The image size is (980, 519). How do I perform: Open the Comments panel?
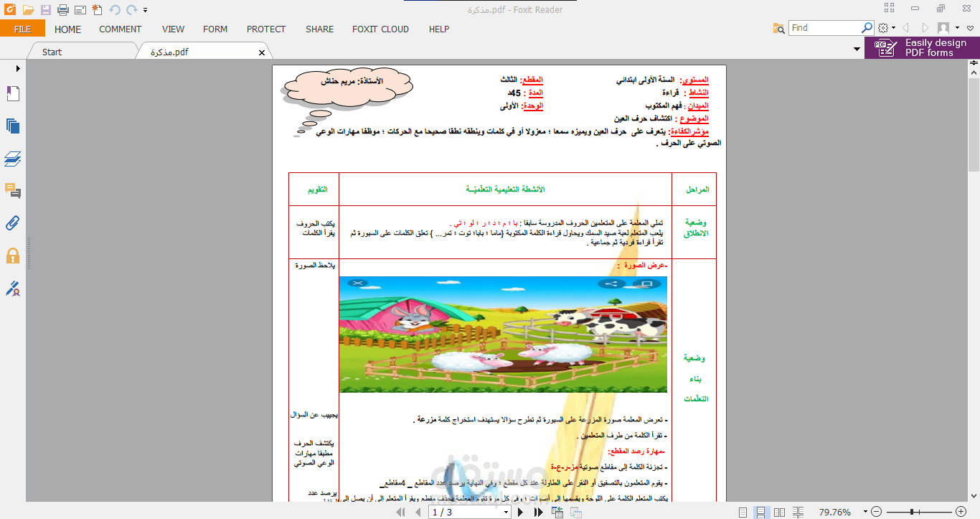(11, 191)
